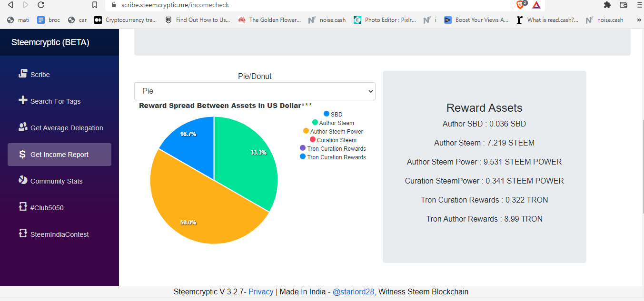Open the 'car' bookmark
Viewport: 644px width, 301px height.
(x=78, y=20)
